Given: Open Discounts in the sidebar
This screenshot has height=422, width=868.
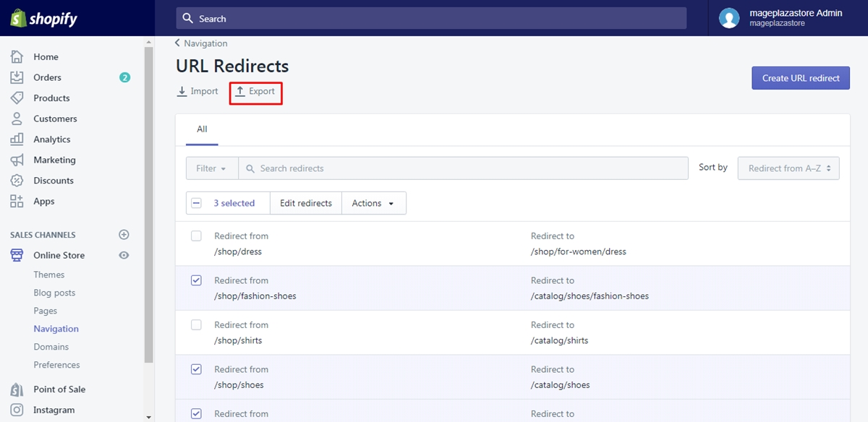Looking at the screenshot, I should (54, 181).
